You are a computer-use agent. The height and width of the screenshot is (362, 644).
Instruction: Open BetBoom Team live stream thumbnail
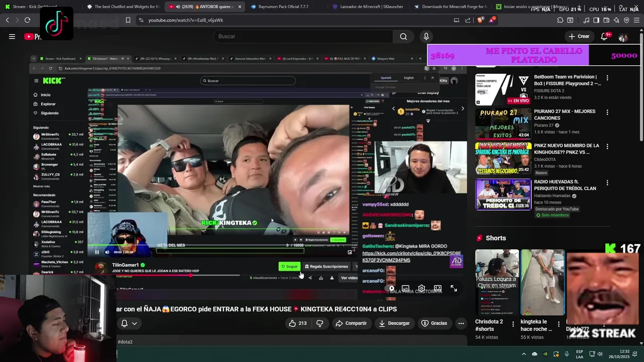pos(503,89)
